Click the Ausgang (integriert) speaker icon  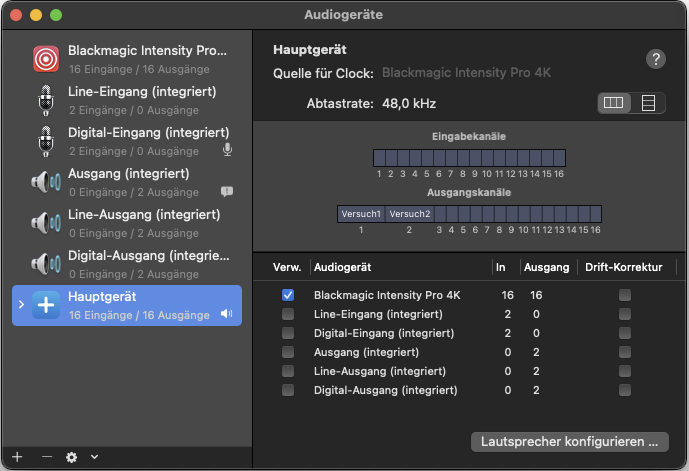tap(46, 182)
